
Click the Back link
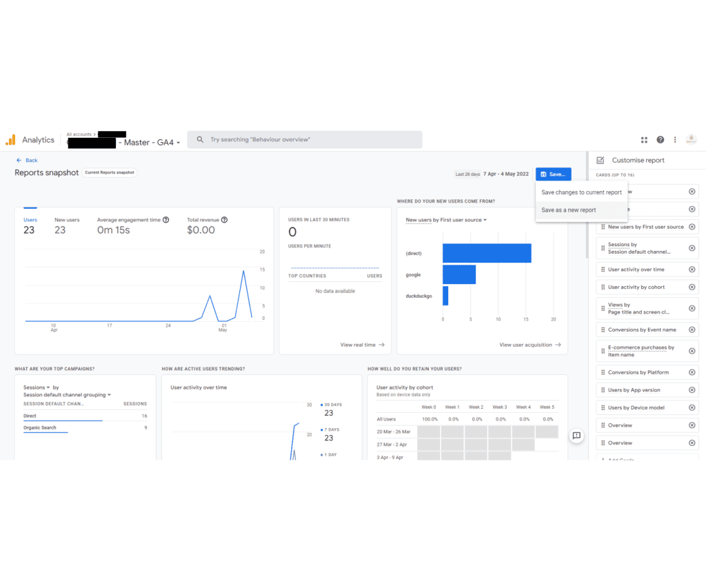(26, 160)
